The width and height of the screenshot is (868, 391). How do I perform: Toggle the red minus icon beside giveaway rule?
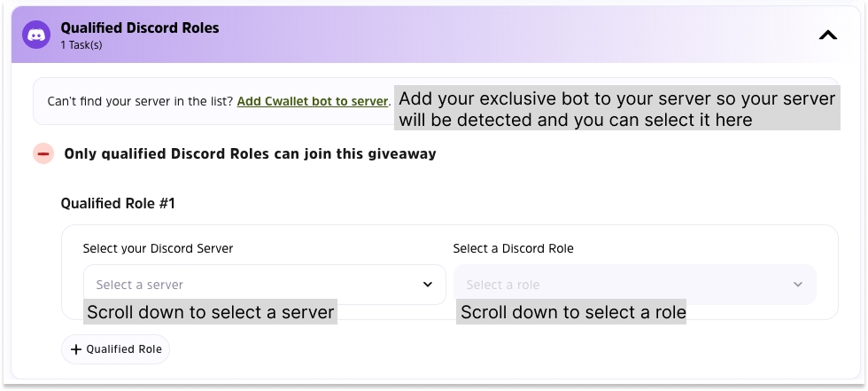point(43,153)
